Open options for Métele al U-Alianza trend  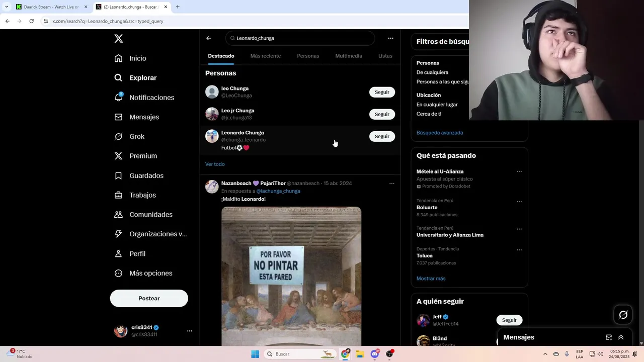(519, 171)
